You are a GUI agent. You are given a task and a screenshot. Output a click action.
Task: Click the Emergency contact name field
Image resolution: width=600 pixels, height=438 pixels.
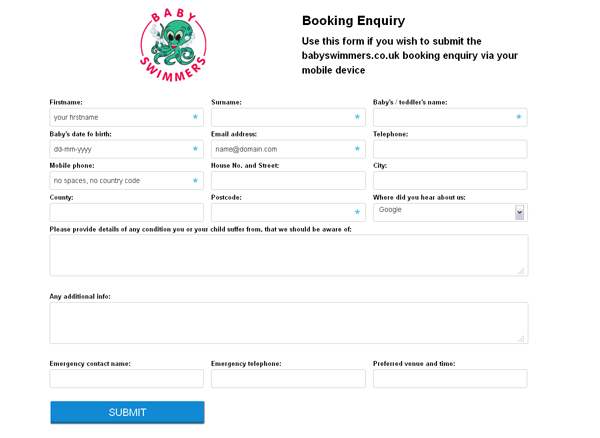pyautogui.click(x=126, y=379)
